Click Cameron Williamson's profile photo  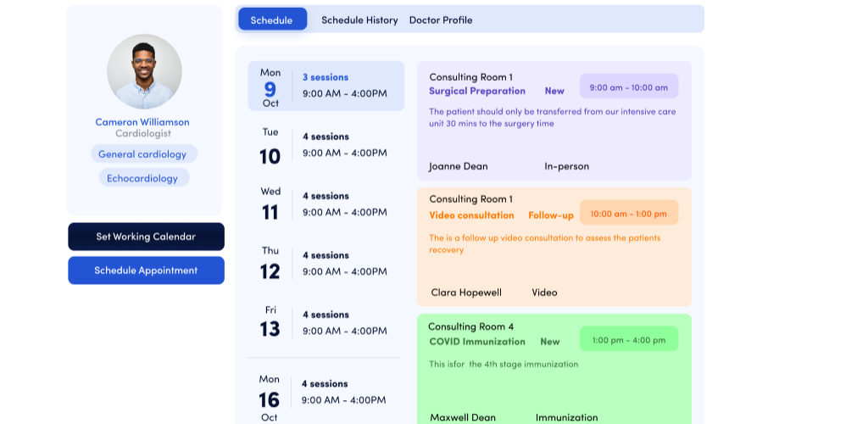pyautogui.click(x=144, y=71)
